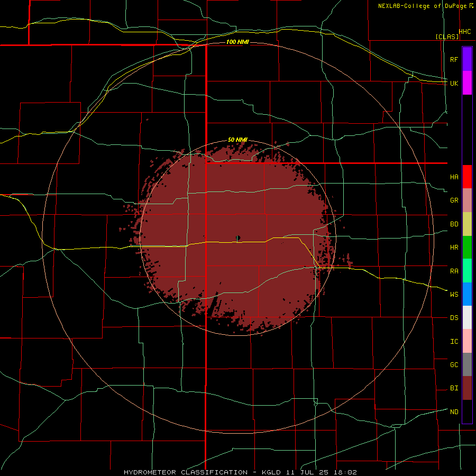This screenshot has height=476, width=476.
Task: Click the 50 NMI range ring label
Action: pos(237,140)
